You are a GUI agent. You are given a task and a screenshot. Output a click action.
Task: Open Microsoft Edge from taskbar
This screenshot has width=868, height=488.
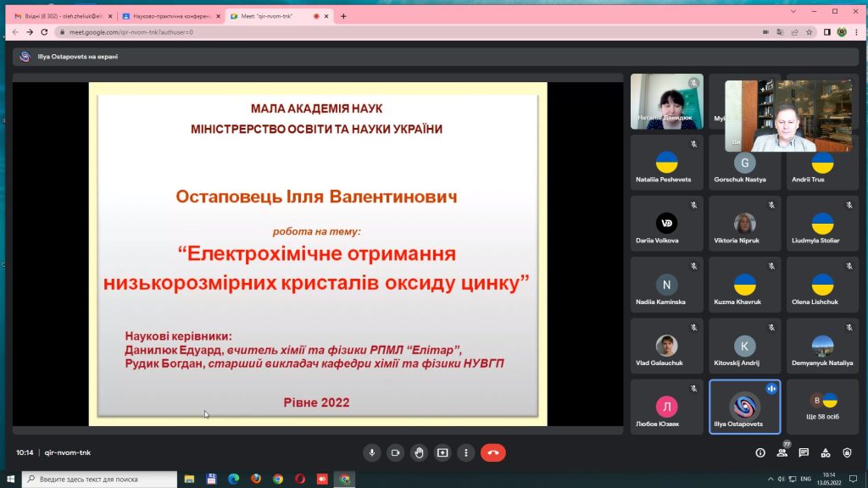pyautogui.click(x=234, y=479)
